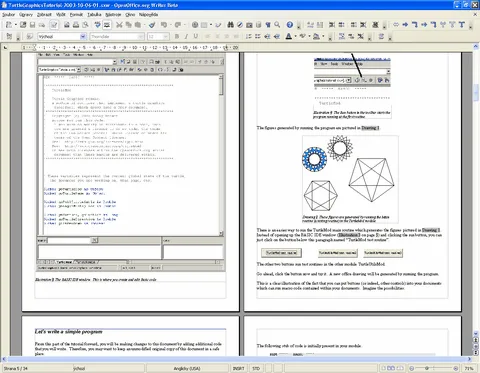The width and height of the screenshot is (480, 373).
Task: Click Anglicky (USA) language status field
Action: click(187, 368)
